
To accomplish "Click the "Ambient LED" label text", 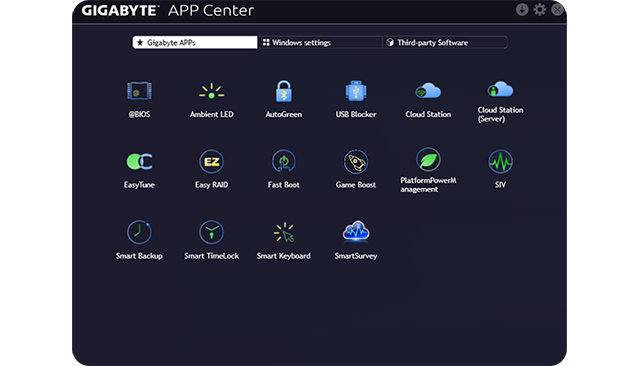I will [211, 114].
